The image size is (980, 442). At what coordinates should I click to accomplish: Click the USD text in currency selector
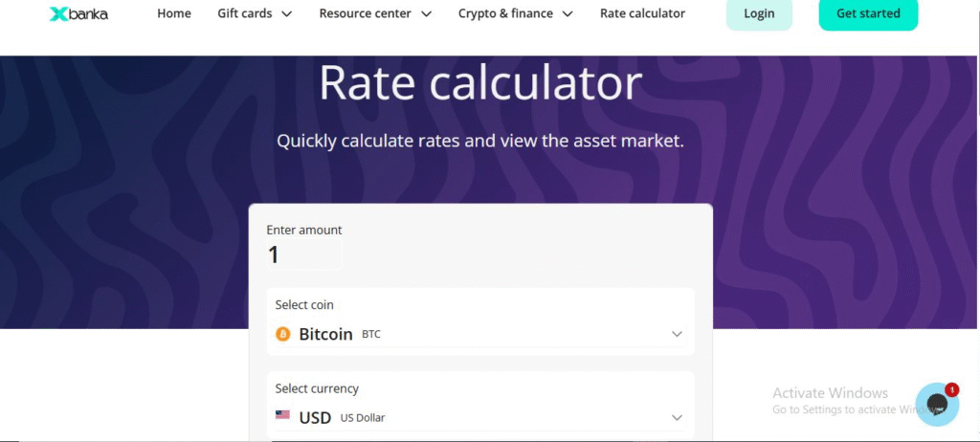coord(315,417)
